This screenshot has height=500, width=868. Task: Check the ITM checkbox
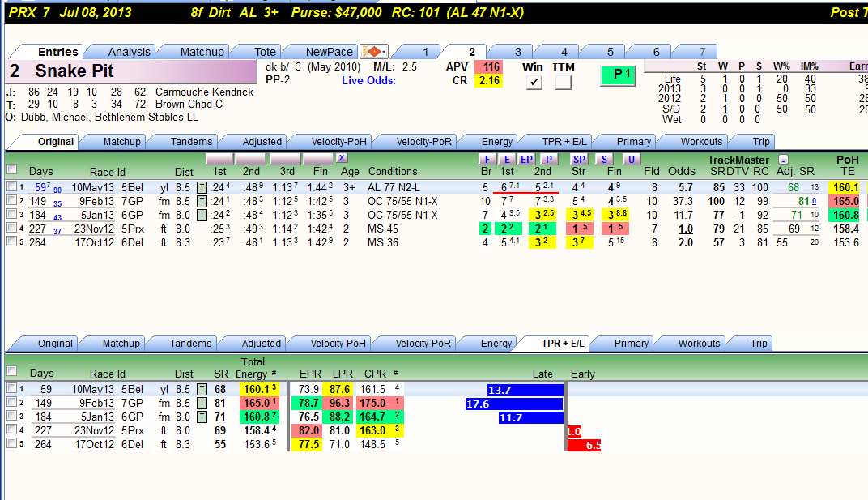point(563,82)
